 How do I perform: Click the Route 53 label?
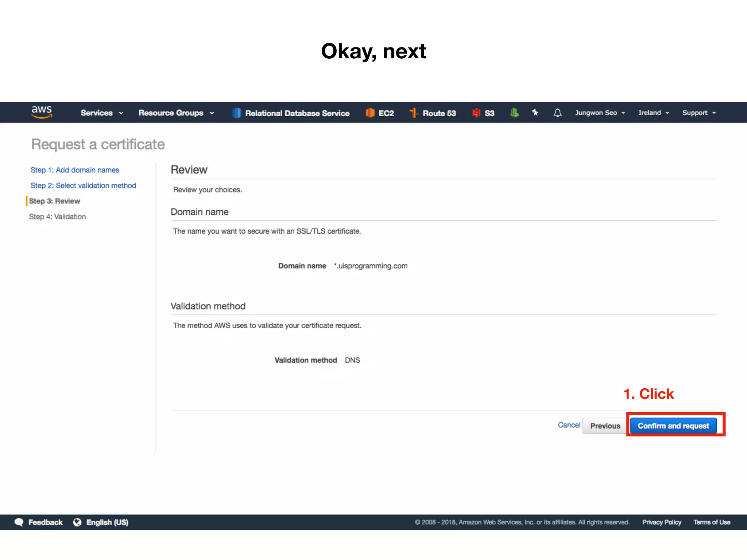(439, 113)
